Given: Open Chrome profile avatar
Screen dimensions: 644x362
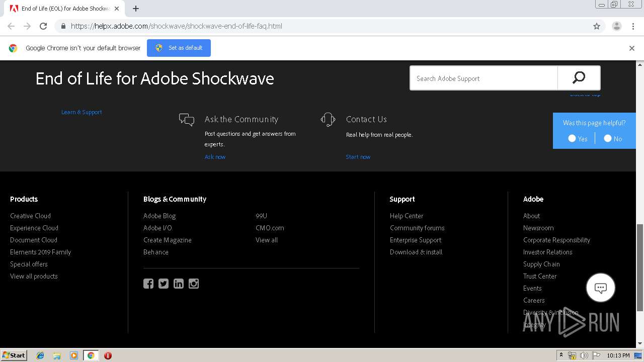Looking at the screenshot, I should (617, 26).
